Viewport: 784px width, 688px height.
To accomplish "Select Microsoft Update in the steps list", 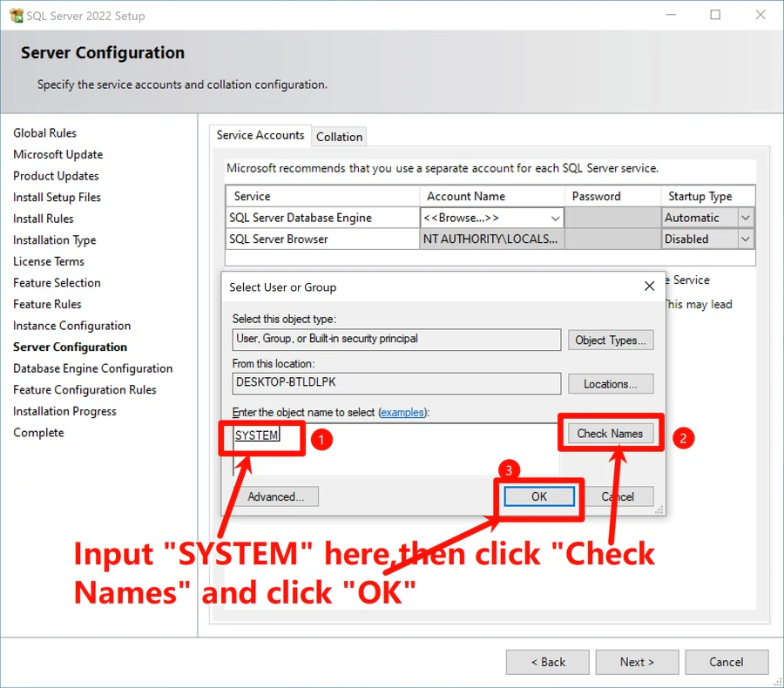I will pos(58,154).
